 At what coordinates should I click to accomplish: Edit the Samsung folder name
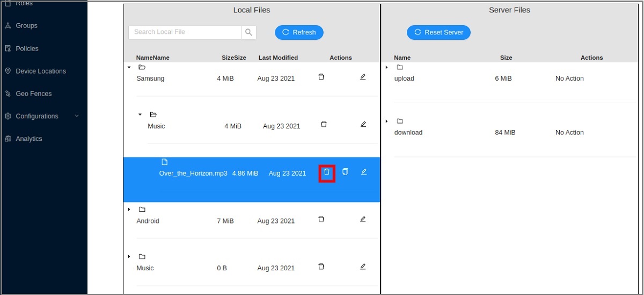[363, 77]
